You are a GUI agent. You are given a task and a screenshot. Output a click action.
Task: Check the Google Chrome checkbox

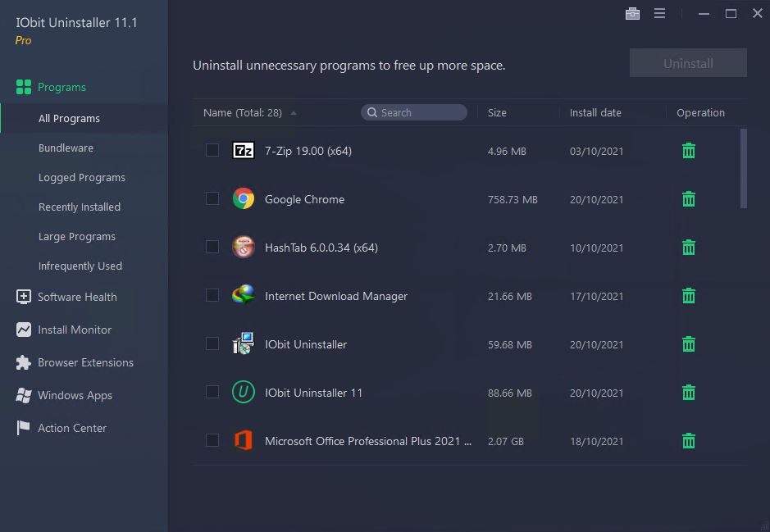[x=212, y=198]
